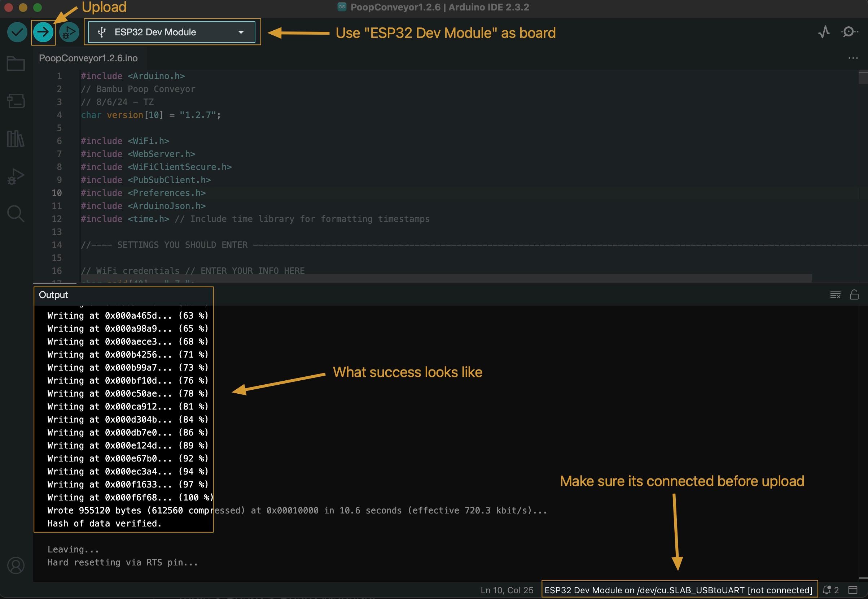
Task: Click the WiFi credentials comment line
Action: (x=193, y=271)
